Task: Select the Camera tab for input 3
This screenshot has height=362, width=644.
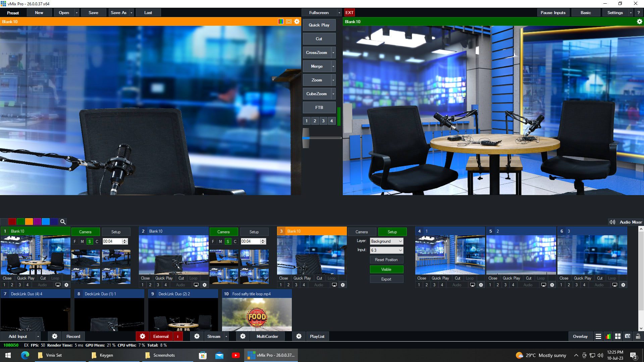Action: coord(362,232)
